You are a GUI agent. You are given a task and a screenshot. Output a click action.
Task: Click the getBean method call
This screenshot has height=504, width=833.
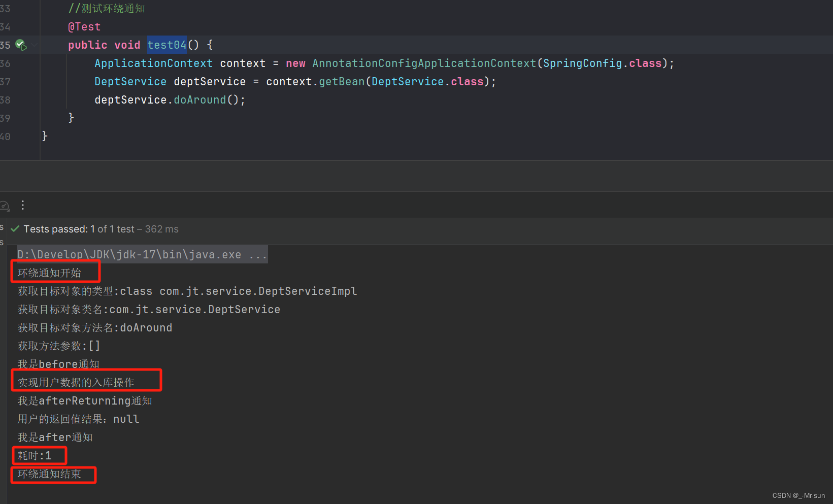[342, 82]
